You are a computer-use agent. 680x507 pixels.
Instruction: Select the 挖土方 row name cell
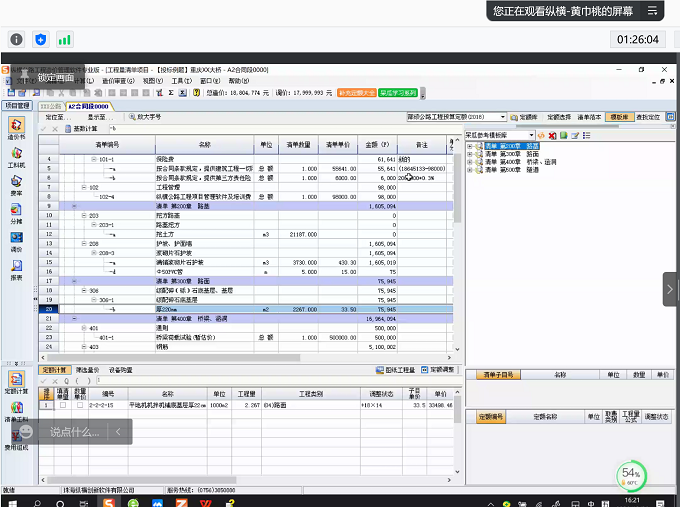(204, 234)
